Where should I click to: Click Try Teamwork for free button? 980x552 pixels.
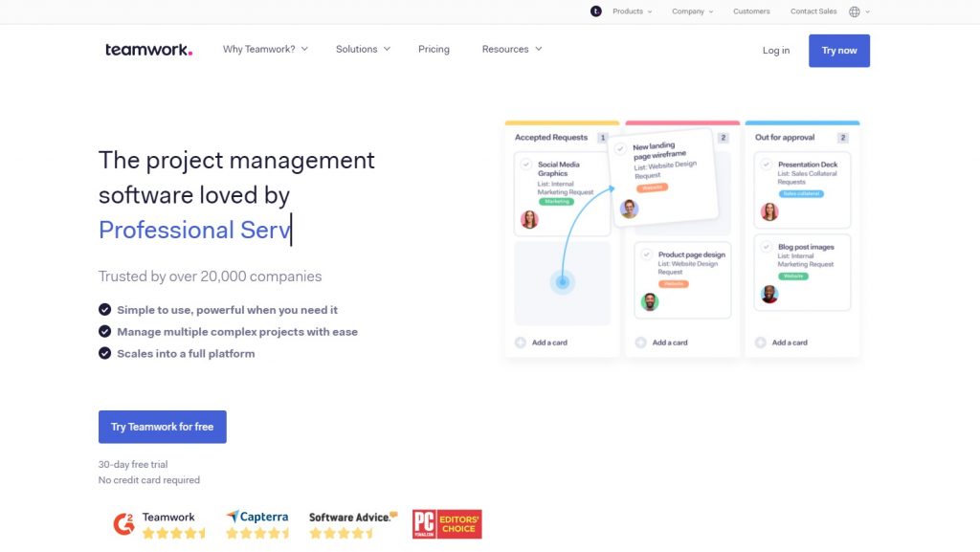click(x=163, y=427)
